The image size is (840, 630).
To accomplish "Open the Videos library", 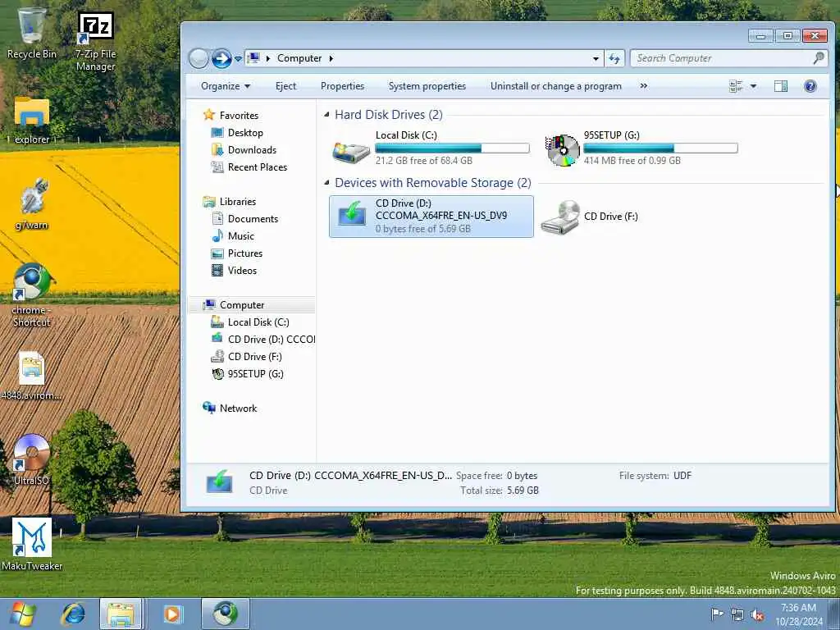I will [x=242, y=271].
